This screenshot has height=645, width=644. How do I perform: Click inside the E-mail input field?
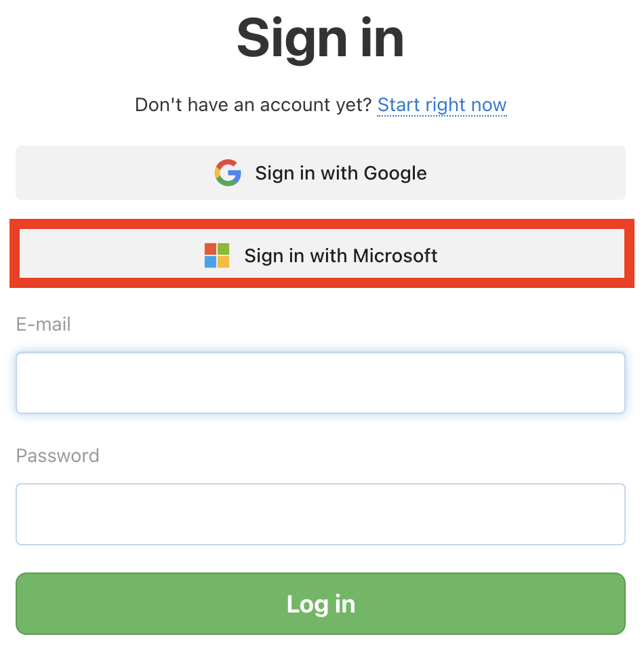tap(322, 382)
